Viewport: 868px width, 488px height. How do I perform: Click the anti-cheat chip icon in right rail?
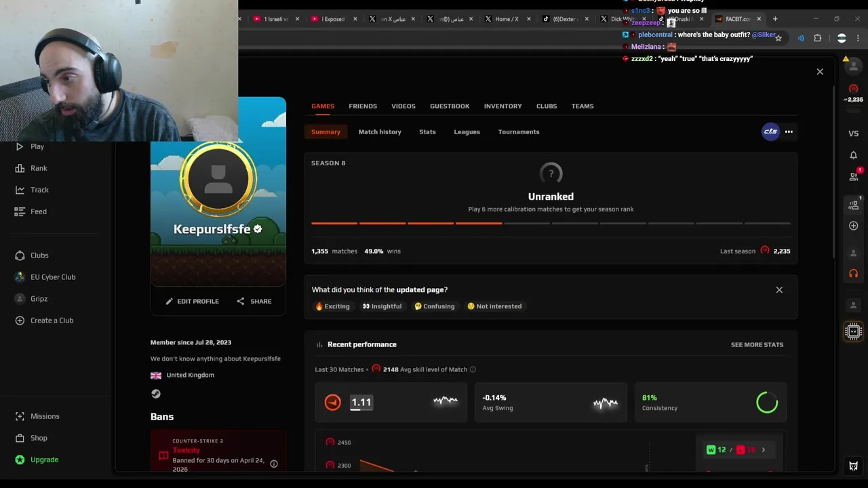point(854,331)
